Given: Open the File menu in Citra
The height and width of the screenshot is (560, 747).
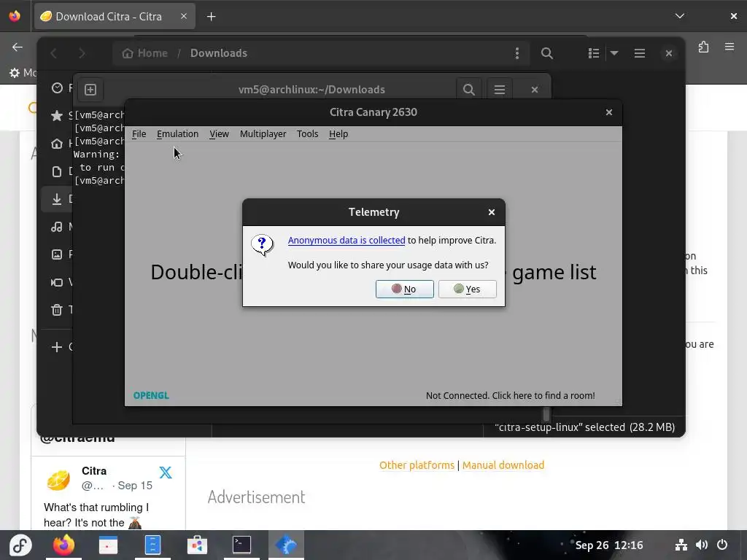Looking at the screenshot, I should [x=139, y=134].
